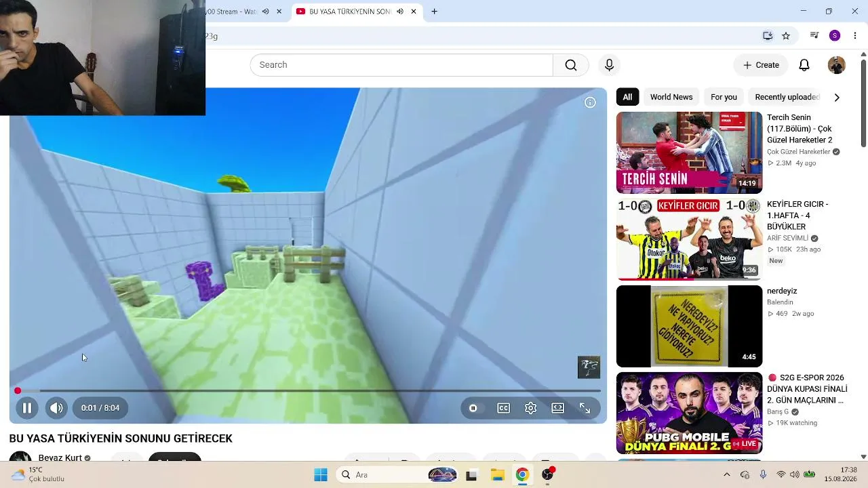
Task: Open a new browser tab
Action: coord(434,12)
